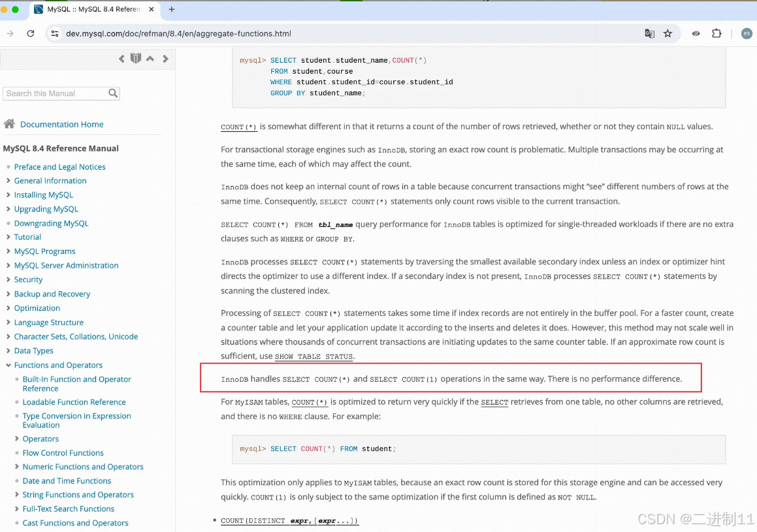Open Cast Functions and Operators page
757x532 pixels.
click(x=75, y=522)
